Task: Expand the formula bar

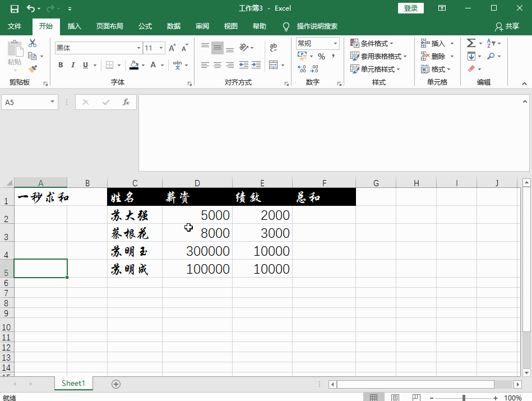Action: pos(525,101)
